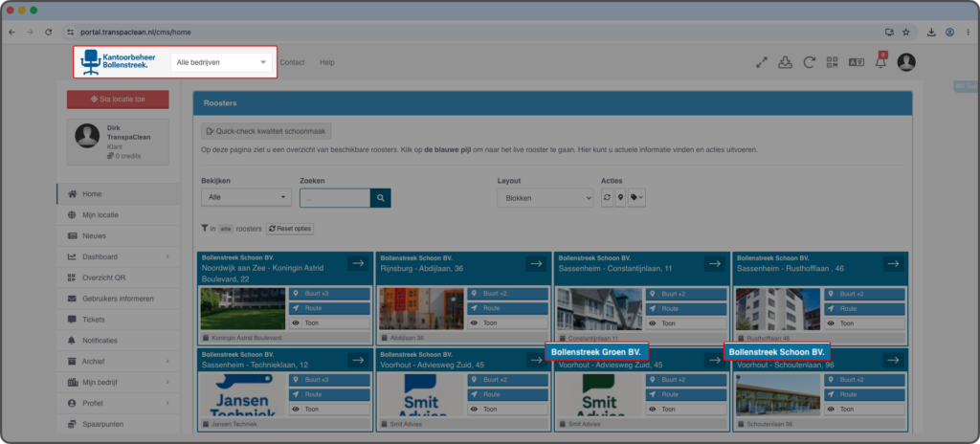Toggle Toon on the Koningin Astrid Boulevard card

click(x=329, y=323)
